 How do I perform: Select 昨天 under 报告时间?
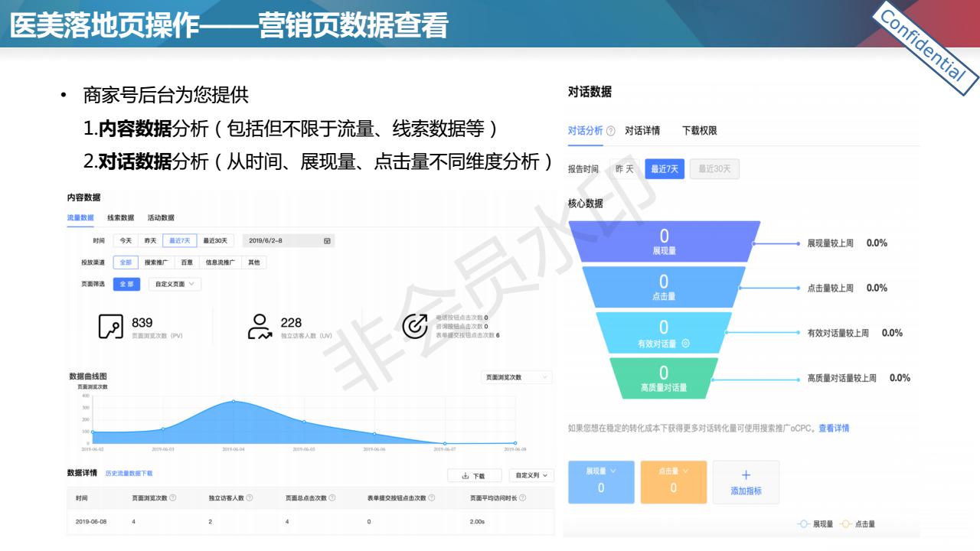[x=625, y=169]
